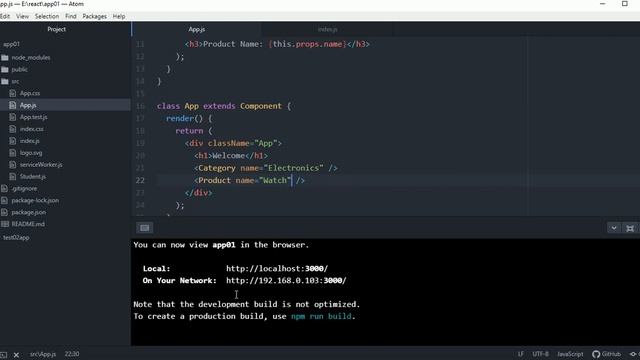Switch to the App.js editor tab
This screenshot has height=360, width=640.
tap(196, 29)
